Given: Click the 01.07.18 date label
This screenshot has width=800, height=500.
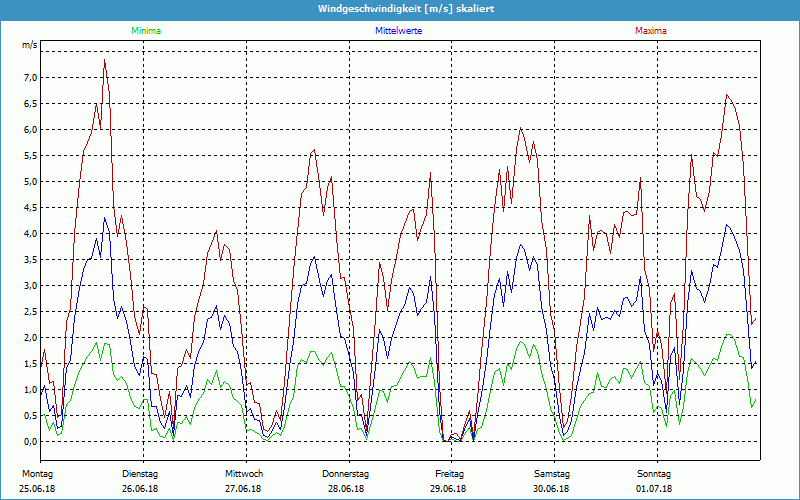Looking at the screenshot, I should pos(654,489).
